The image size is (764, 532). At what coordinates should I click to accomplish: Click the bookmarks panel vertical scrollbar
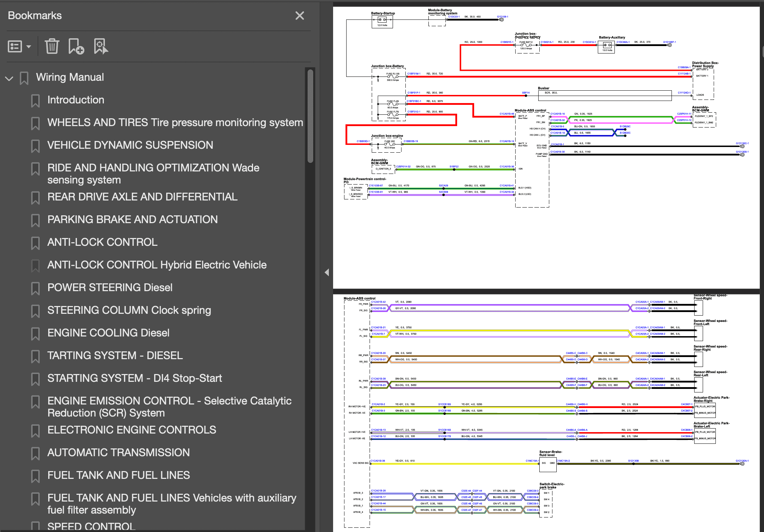tap(310, 117)
